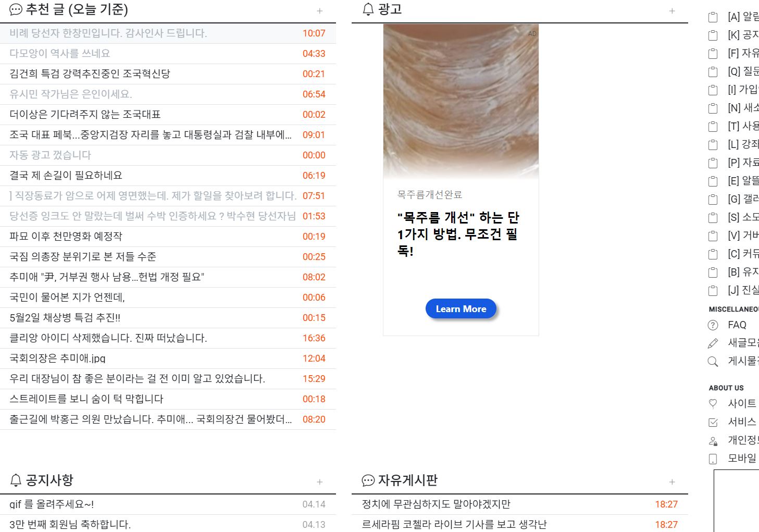Click the checkbox icon by 서비스

click(713, 422)
